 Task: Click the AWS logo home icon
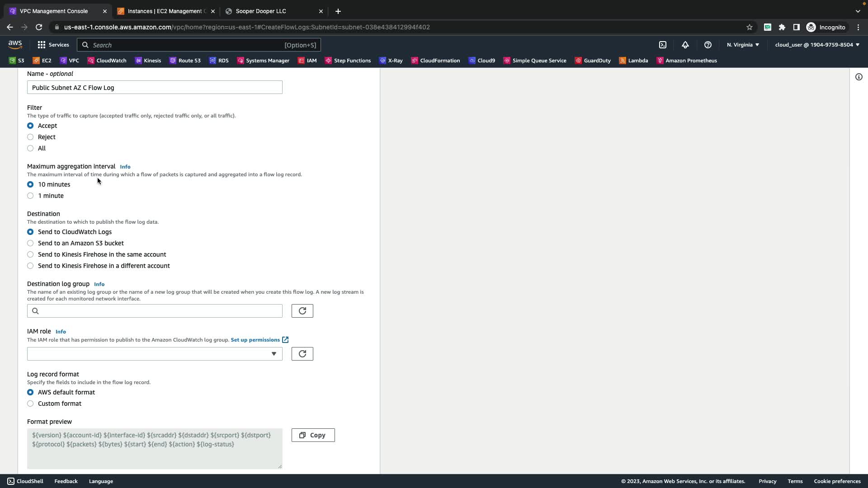(15, 44)
